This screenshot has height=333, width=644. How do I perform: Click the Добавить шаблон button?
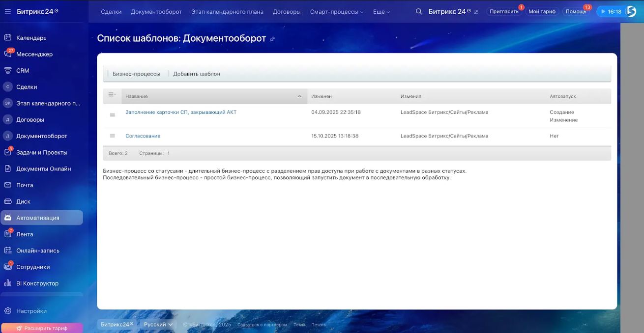[x=197, y=74]
